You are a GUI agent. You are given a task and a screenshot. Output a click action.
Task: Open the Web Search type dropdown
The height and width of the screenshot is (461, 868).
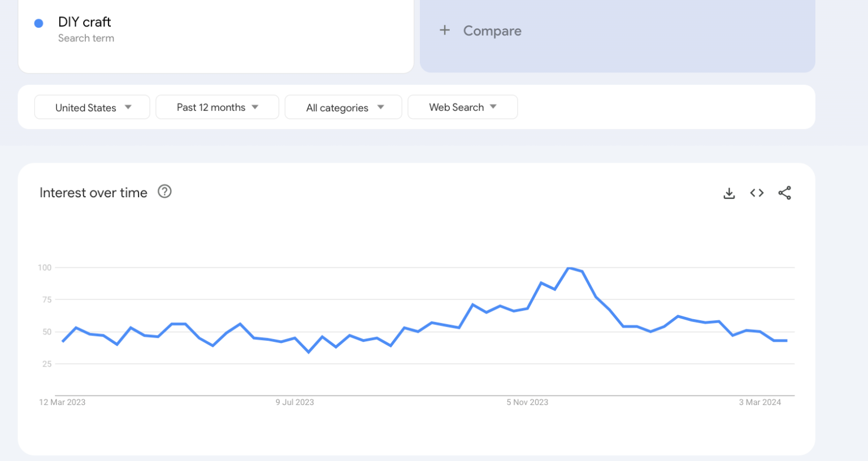(462, 107)
